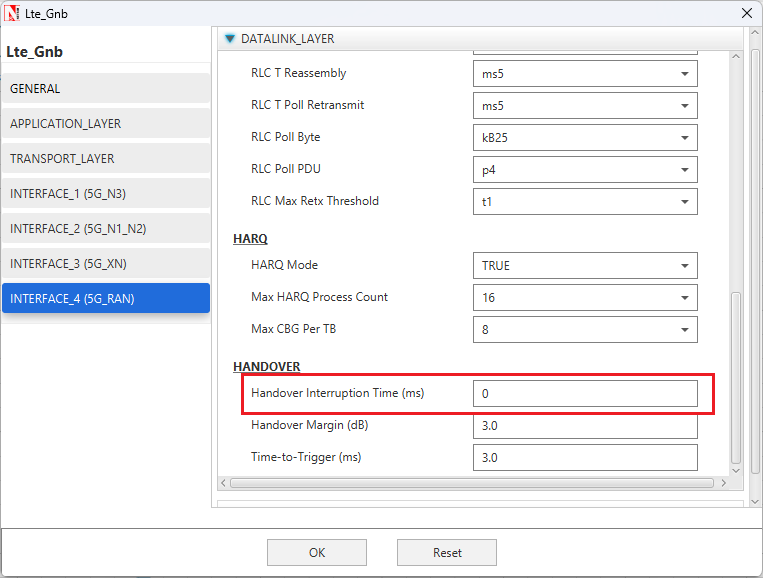Image resolution: width=763 pixels, height=578 pixels.
Task: Click the Time-to-Trigger (ms) label
Action: point(306,457)
